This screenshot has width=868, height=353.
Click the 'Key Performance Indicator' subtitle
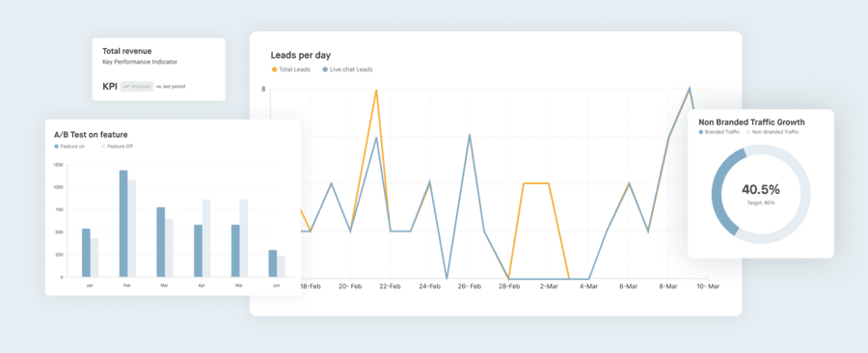(140, 62)
